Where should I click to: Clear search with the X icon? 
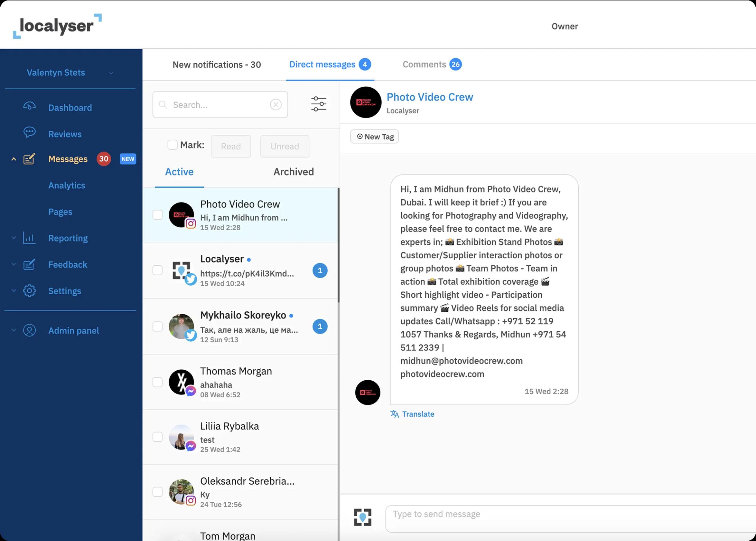tap(275, 105)
